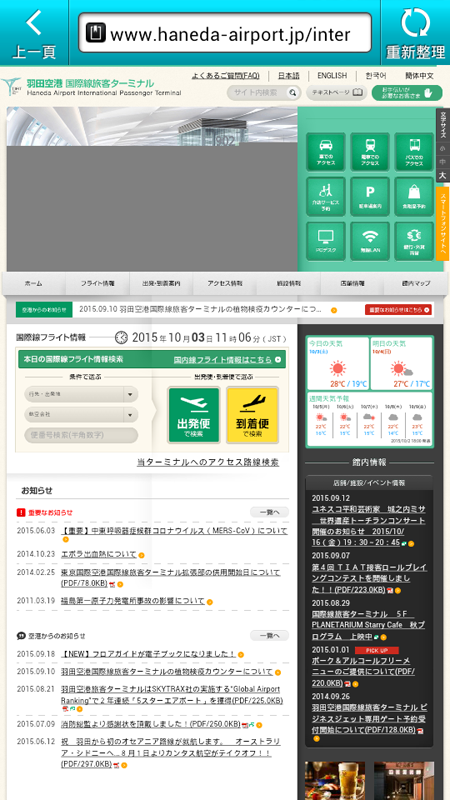Open the parking P icon tile
Viewport: 450px width, 800px height.
(x=370, y=196)
